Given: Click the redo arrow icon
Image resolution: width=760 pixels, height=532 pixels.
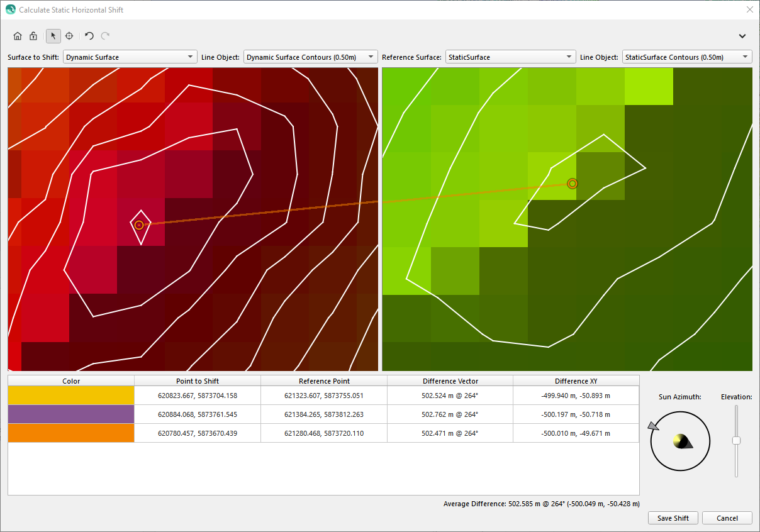Looking at the screenshot, I should coord(105,36).
